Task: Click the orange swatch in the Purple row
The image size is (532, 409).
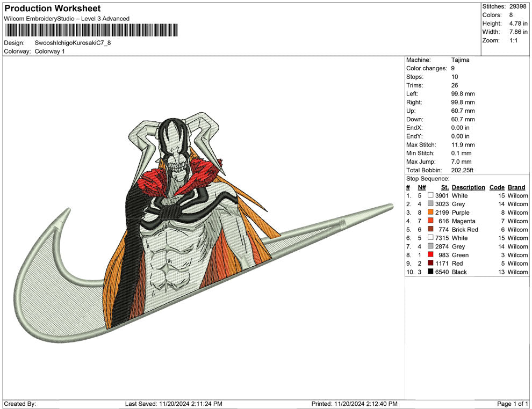Action: pos(430,213)
